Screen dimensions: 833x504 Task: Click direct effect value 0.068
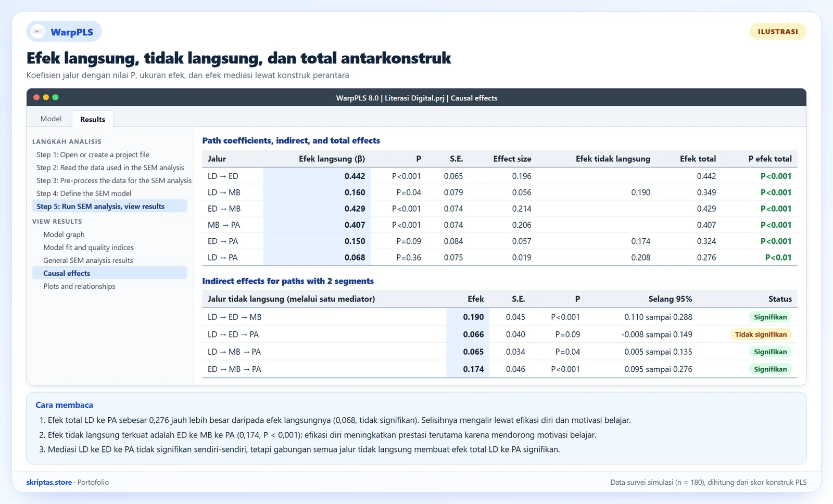[355, 257]
